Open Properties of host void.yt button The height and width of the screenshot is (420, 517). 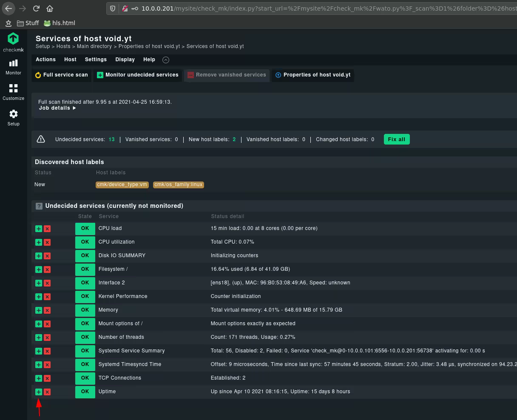point(313,75)
